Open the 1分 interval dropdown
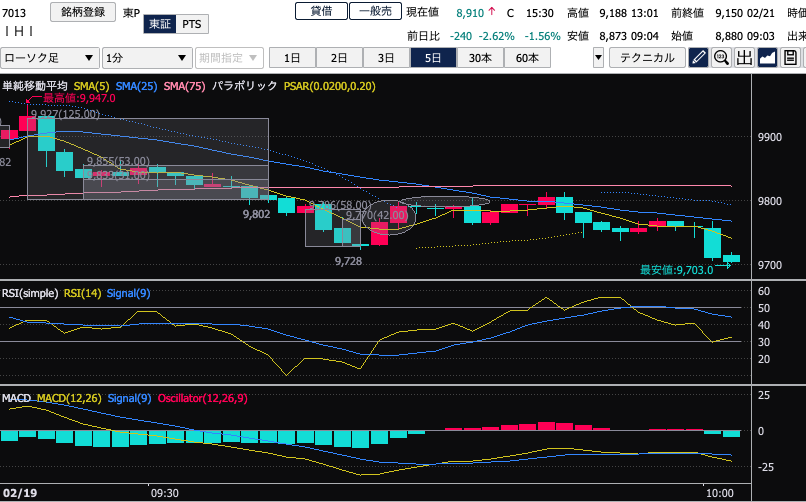The image size is (806, 502). coord(148,57)
